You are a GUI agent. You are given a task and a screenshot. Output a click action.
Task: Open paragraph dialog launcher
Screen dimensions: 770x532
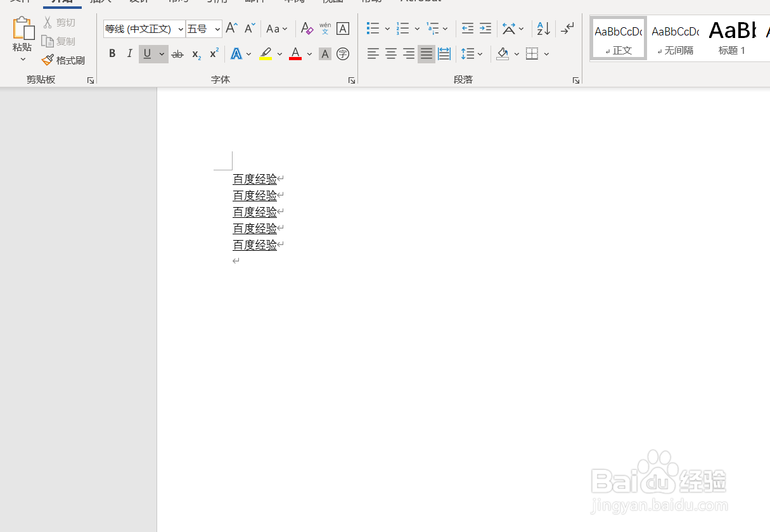pos(576,80)
